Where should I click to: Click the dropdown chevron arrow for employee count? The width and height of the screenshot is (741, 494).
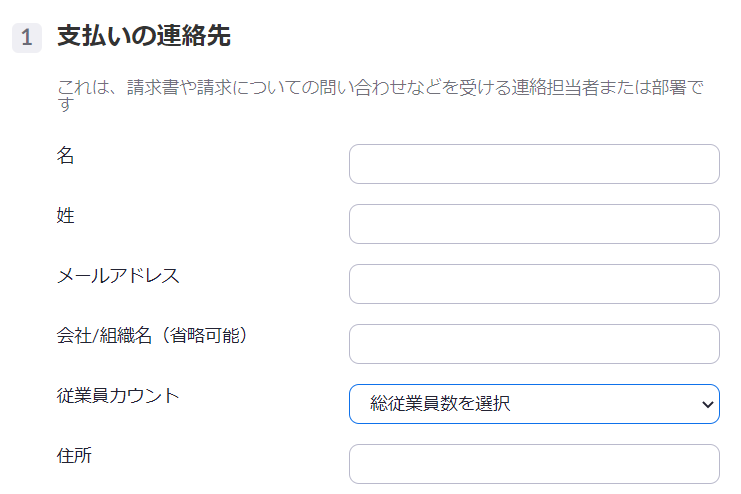pos(708,404)
